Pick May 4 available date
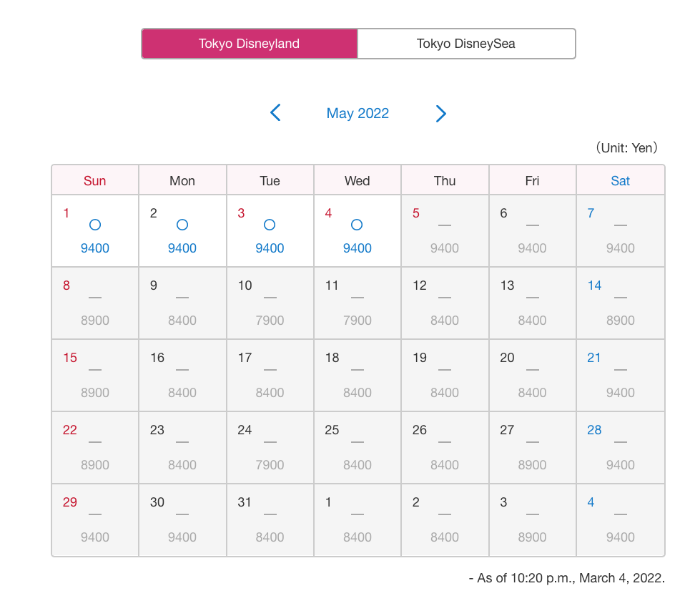Screen dimensions: 700x601 [x=358, y=231]
